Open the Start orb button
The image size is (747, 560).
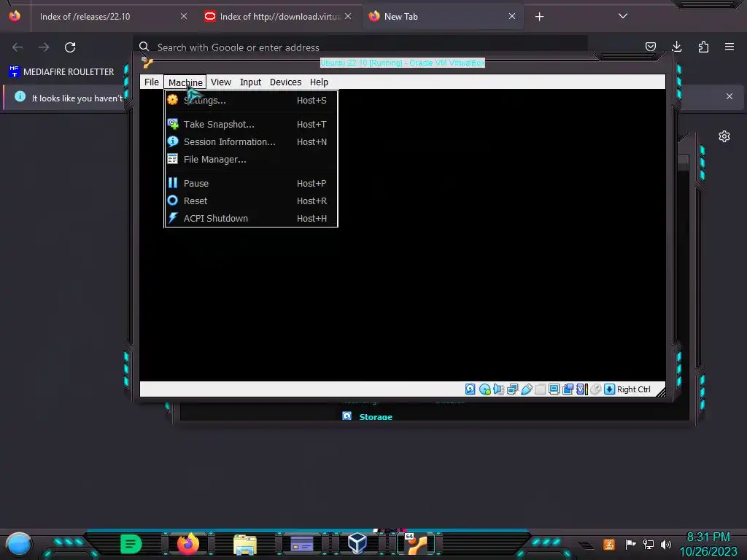[18, 545]
